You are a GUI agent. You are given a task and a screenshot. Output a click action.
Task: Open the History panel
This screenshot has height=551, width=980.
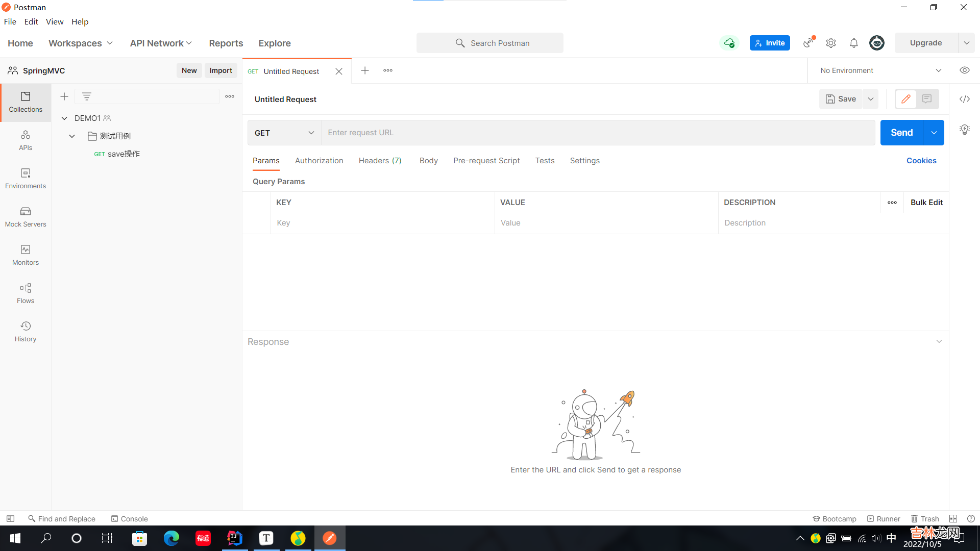click(x=26, y=332)
